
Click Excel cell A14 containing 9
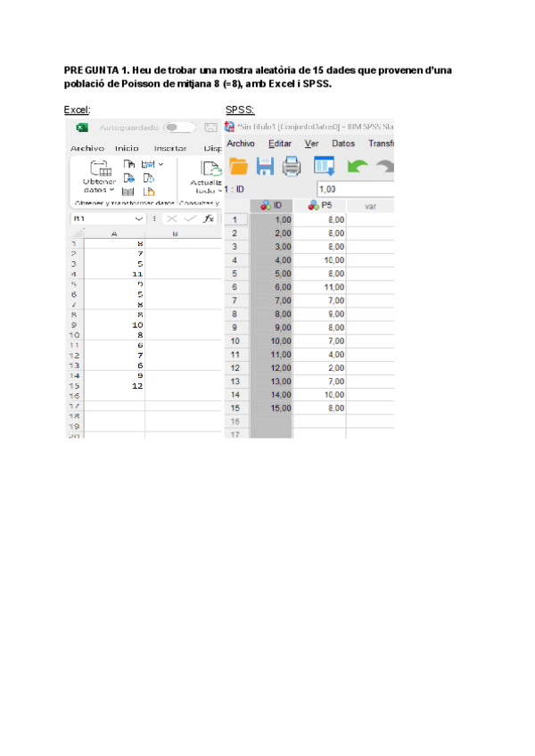point(114,375)
